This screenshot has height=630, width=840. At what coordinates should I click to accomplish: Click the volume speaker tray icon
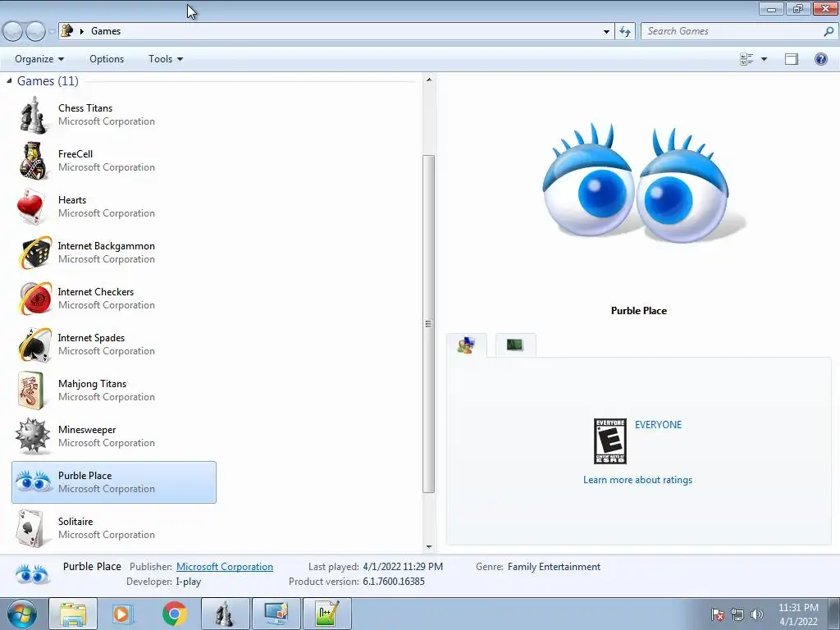[756, 614]
